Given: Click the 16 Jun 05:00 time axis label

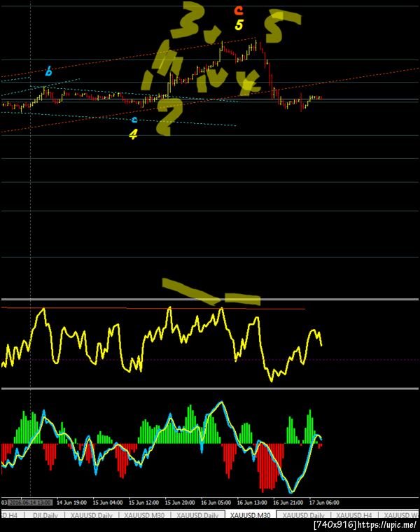Looking at the screenshot, I should pyautogui.click(x=216, y=503).
